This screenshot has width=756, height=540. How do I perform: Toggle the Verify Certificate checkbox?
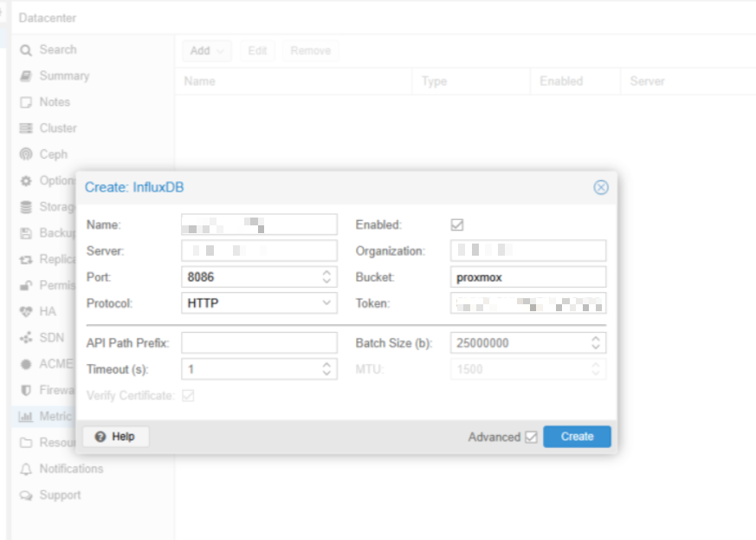pos(188,396)
